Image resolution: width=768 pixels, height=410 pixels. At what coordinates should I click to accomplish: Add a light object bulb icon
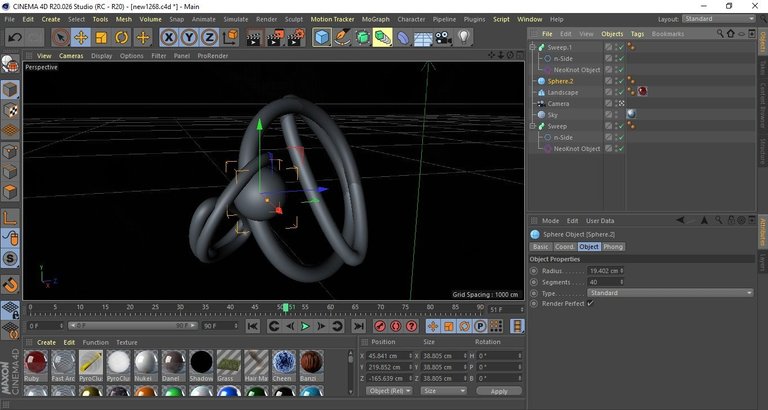click(x=464, y=38)
